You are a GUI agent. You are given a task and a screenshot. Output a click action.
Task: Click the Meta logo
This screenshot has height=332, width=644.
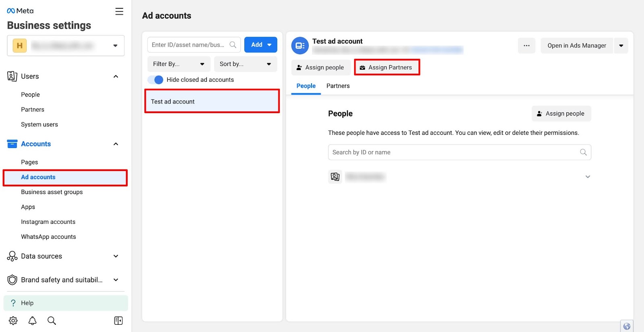tap(20, 11)
